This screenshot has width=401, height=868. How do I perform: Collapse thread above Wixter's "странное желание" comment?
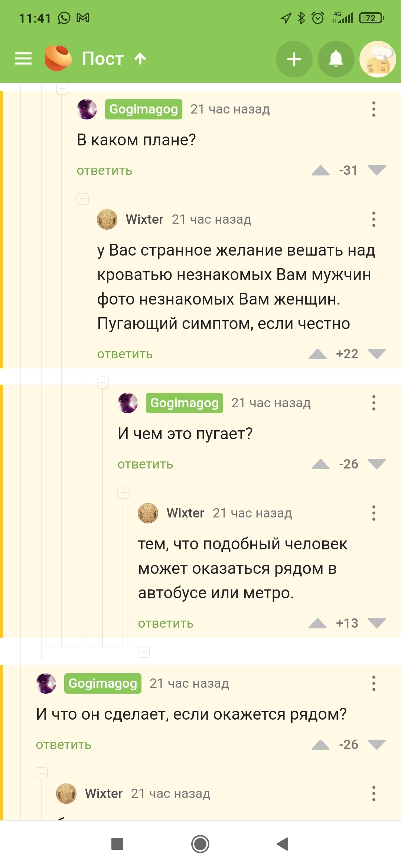tap(82, 199)
